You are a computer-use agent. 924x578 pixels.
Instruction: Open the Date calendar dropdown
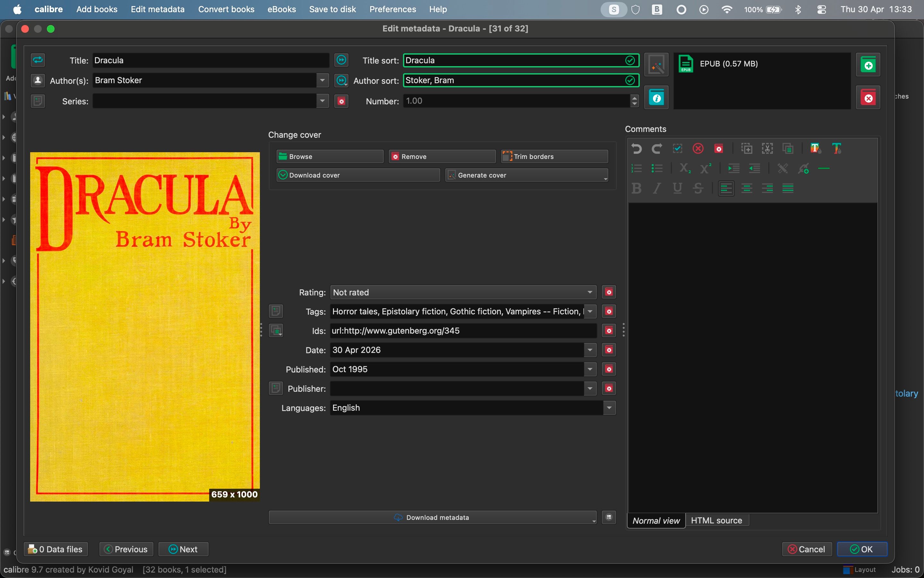[x=590, y=350]
